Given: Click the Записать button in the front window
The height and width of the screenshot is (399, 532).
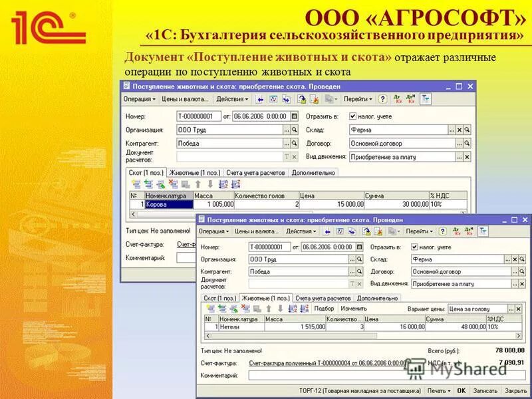Looking at the screenshot, I should coord(485,391).
